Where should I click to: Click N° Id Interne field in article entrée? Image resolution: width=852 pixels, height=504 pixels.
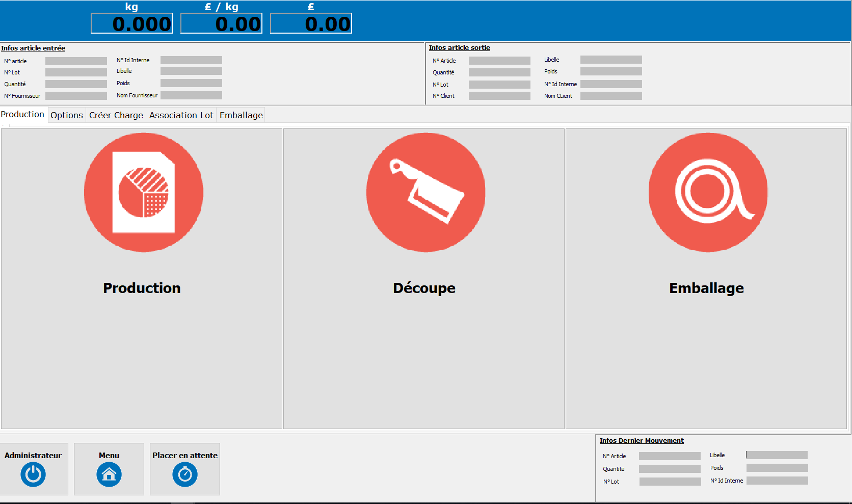coord(191,60)
